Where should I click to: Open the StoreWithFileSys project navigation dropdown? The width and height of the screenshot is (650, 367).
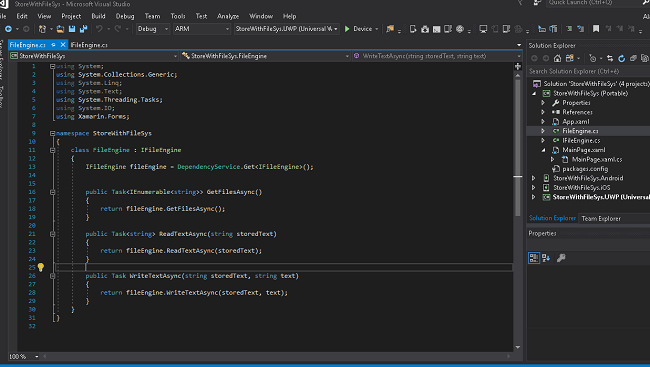click(x=94, y=56)
